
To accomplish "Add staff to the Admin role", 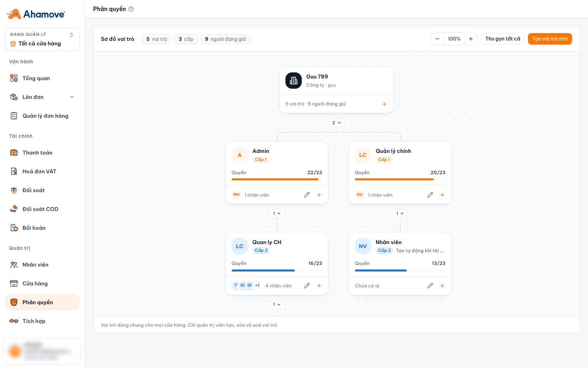I will pyautogui.click(x=319, y=195).
